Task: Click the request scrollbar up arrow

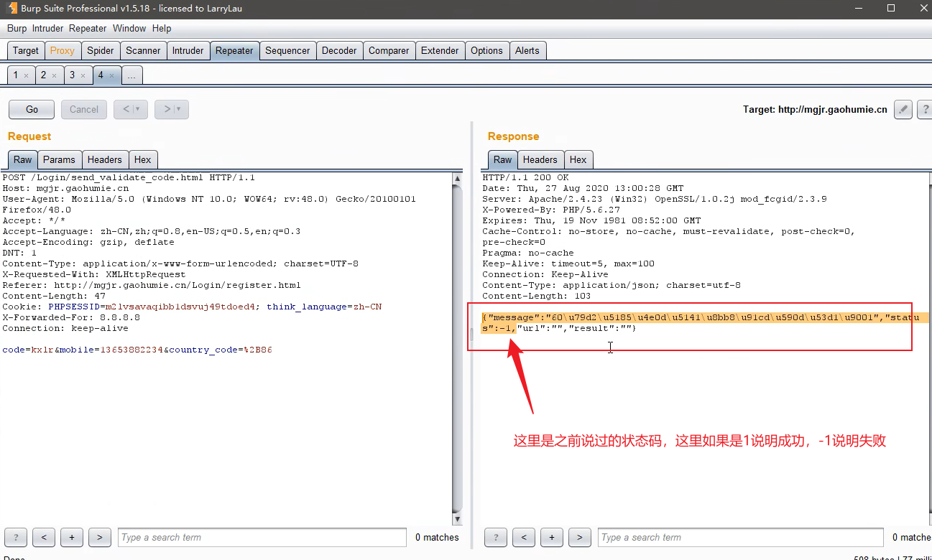Action: tap(458, 178)
